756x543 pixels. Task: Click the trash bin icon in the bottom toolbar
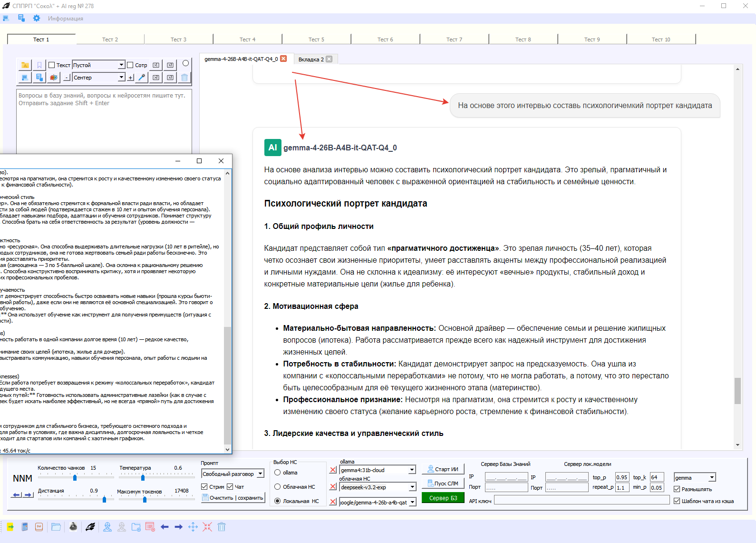[x=222, y=527]
